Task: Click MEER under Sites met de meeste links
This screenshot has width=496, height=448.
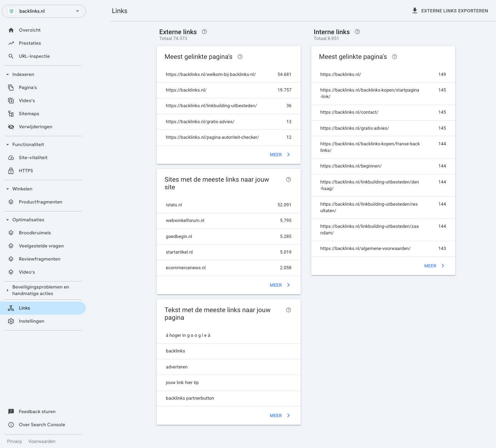Action: click(276, 285)
